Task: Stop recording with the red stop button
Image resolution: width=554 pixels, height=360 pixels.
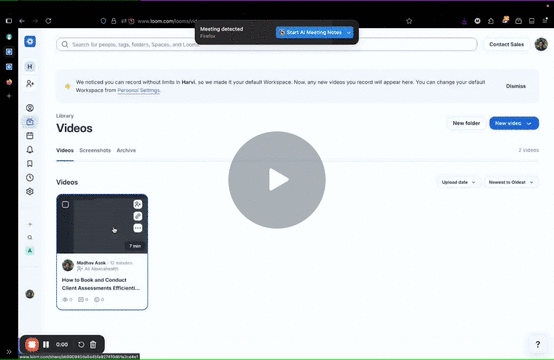Action: pos(32,344)
